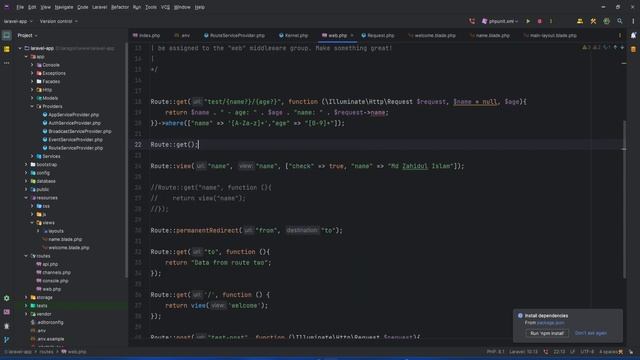Open the Problems tool window icon

(7, 326)
